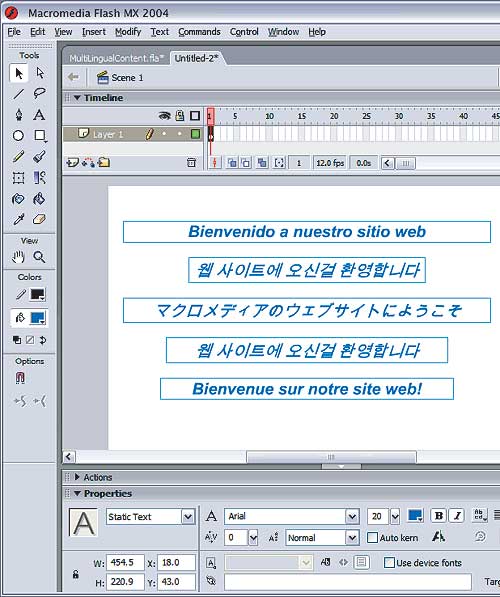Expand the Actions panel

pyautogui.click(x=77, y=477)
